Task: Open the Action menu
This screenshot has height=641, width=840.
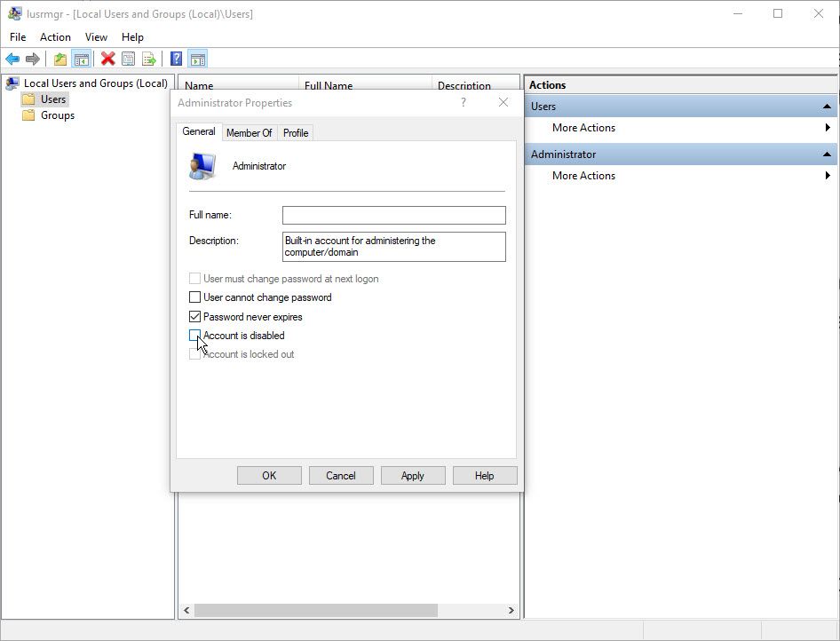Action: click(55, 37)
